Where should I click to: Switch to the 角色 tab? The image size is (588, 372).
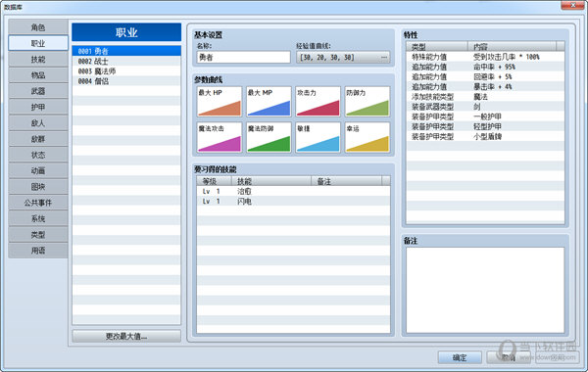pyautogui.click(x=38, y=27)
